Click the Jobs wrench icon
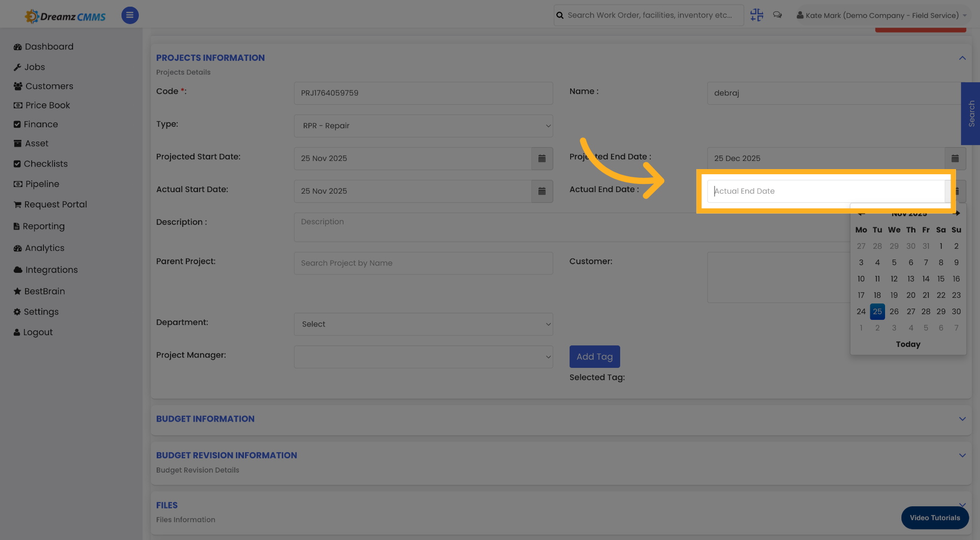 pyautogui.click(x=17, y=67)
